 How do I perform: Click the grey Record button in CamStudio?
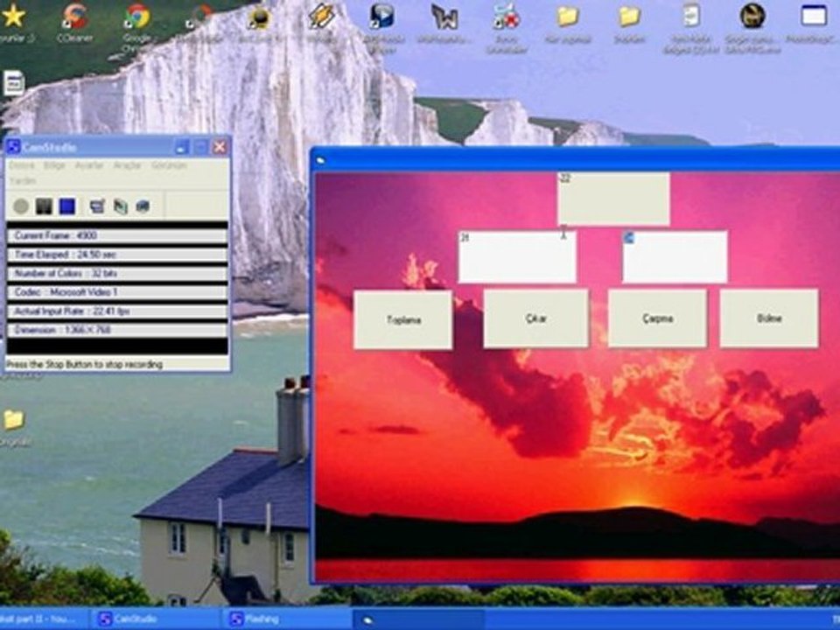[21, 206]
